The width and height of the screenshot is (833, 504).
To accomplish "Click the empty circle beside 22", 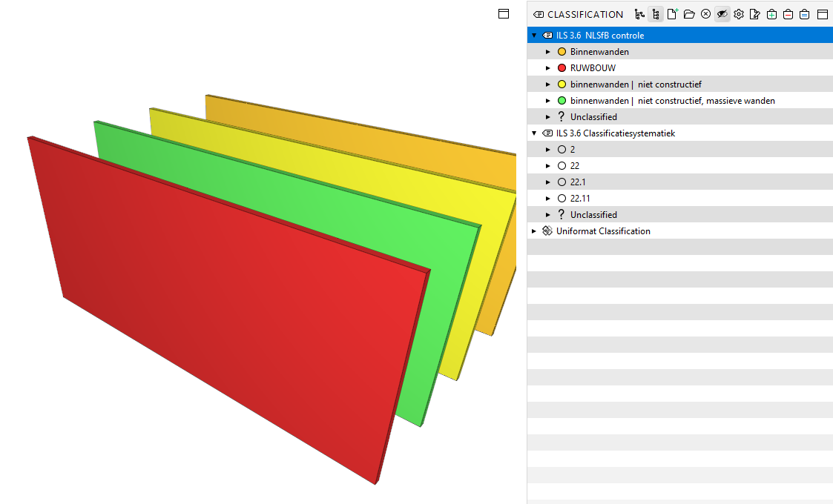I will 562,166.
